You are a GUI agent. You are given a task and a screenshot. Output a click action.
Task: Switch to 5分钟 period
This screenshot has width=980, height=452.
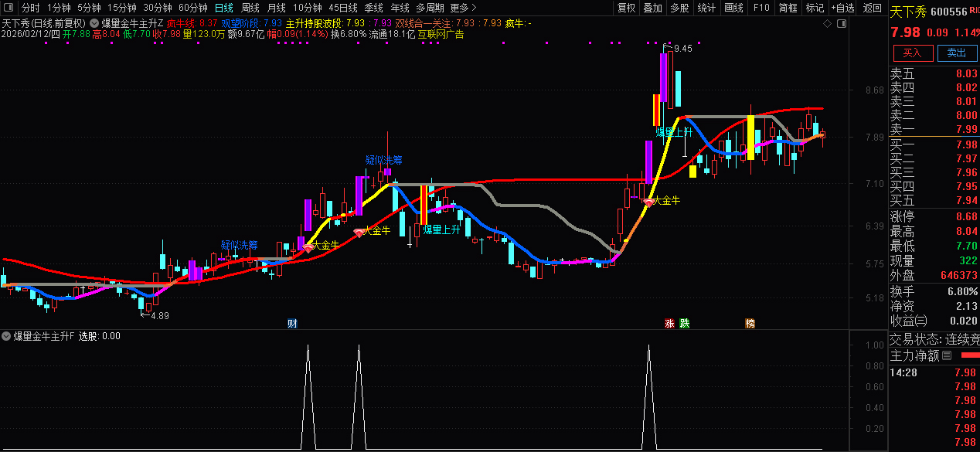89,8
